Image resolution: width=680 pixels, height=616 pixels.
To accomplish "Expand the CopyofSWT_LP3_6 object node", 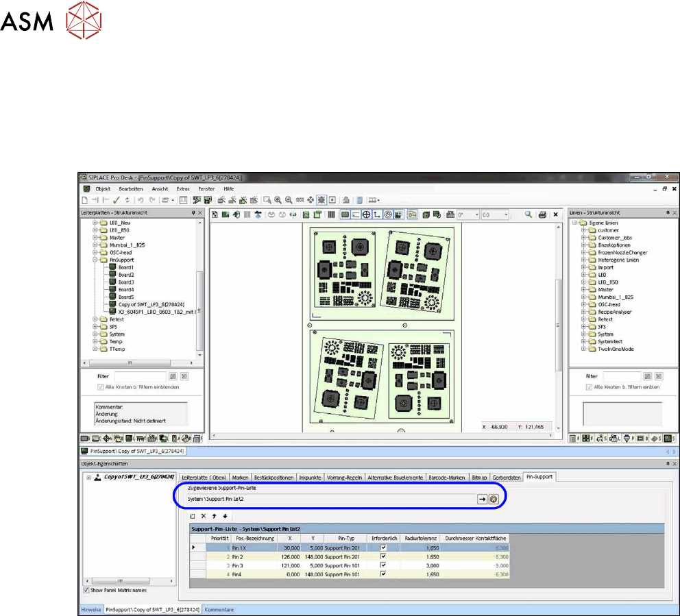I will (89, 478).
